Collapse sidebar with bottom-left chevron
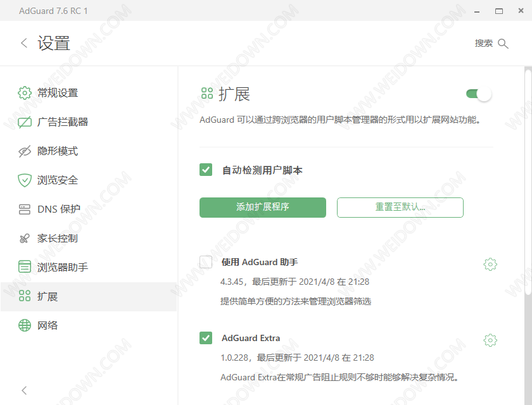 pos(24,390)
